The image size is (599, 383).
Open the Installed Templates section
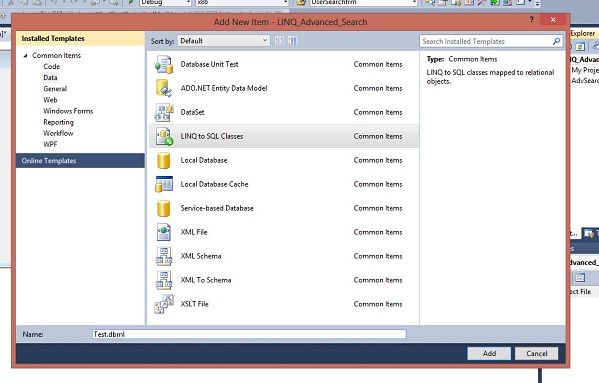80,39
